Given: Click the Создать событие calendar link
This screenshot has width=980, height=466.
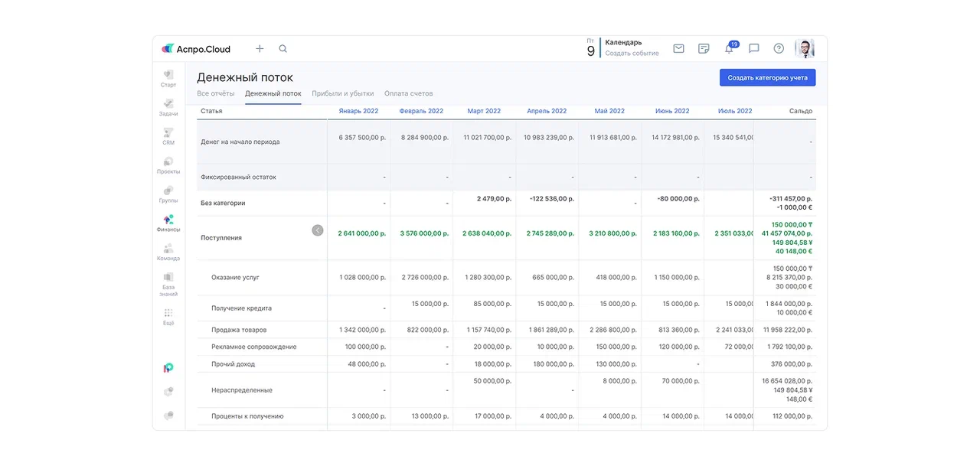Looking at the screenshot, I should pos(632,54).
